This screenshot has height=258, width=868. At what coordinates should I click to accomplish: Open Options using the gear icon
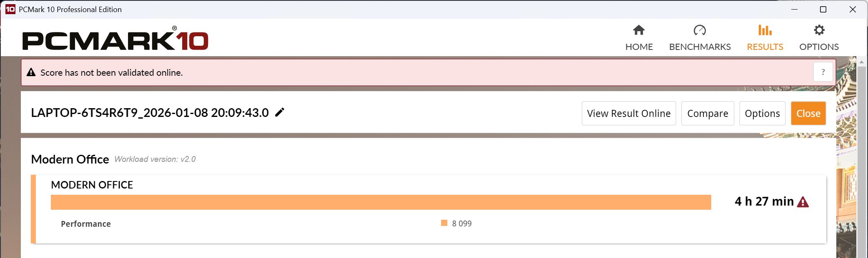tap(819, 30)
